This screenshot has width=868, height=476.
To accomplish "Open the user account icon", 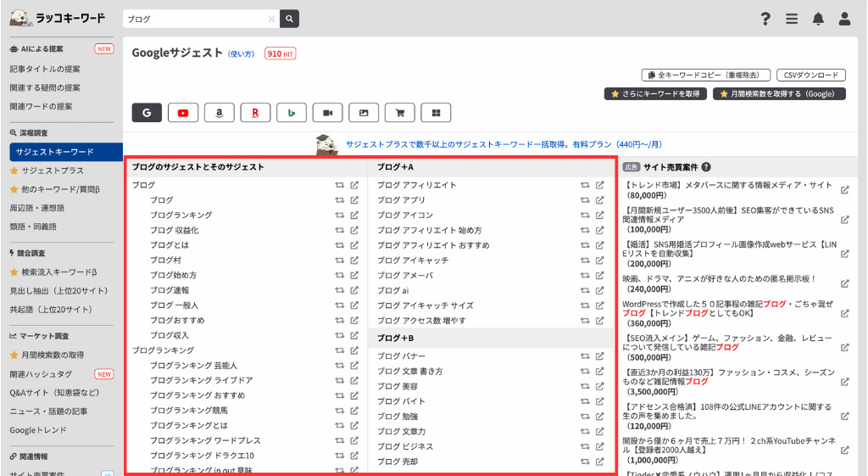I will point(844,19).
